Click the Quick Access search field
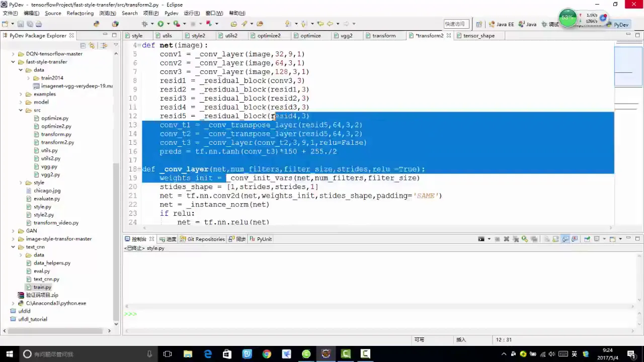This screenshot has width=644, height=362. click(x=457, y=24)
